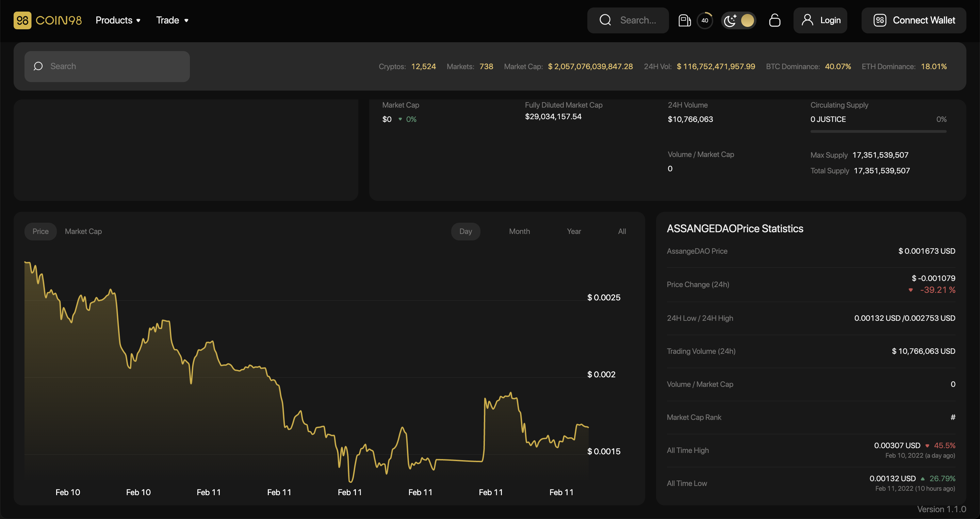
Task: Show All time chart range
Action: 622,231
